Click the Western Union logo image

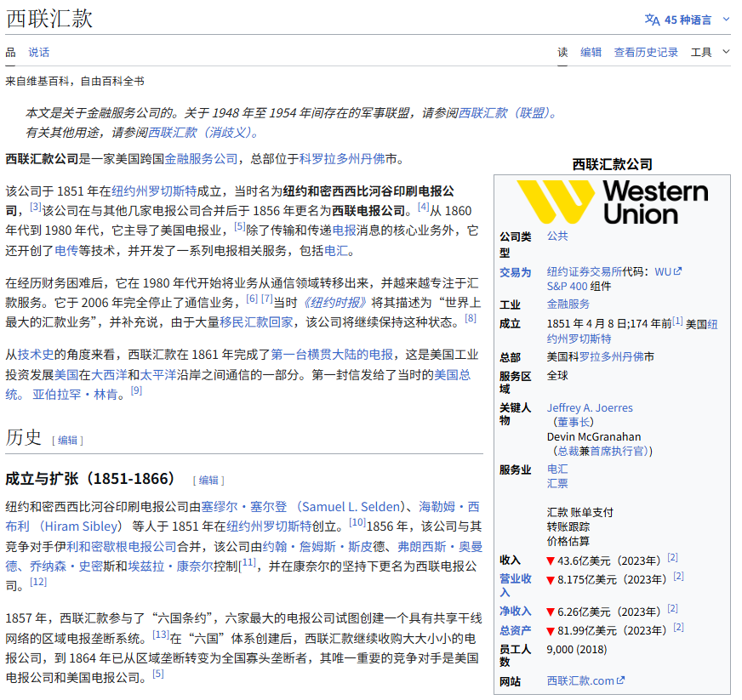613,202
